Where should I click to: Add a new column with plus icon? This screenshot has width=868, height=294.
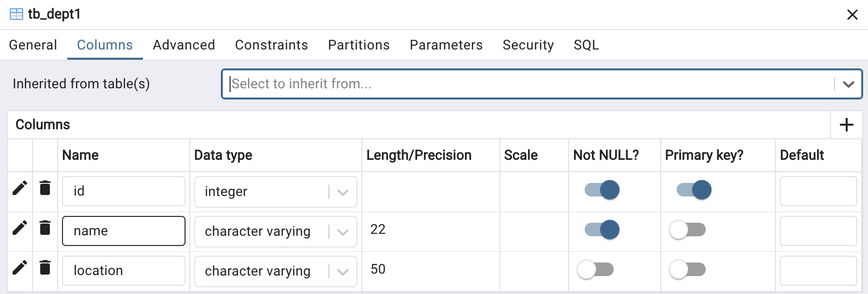point(847,125)
